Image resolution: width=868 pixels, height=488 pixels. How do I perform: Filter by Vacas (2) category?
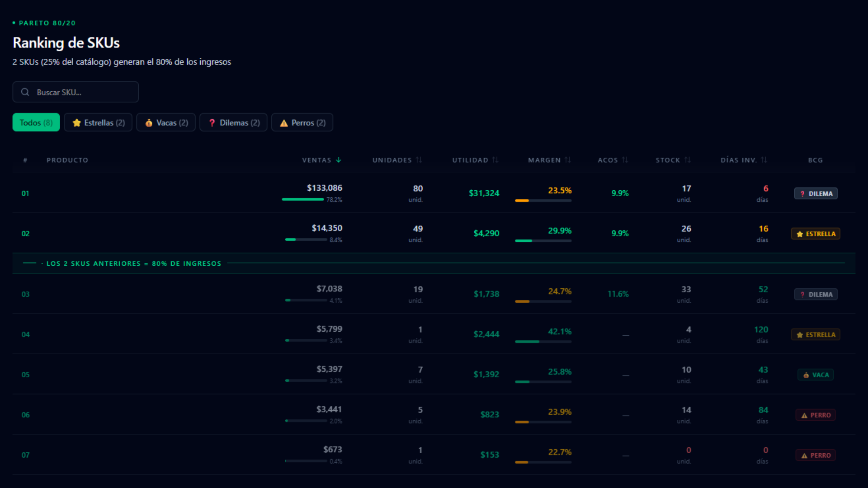pyautogui.click(x=166, y=122)
